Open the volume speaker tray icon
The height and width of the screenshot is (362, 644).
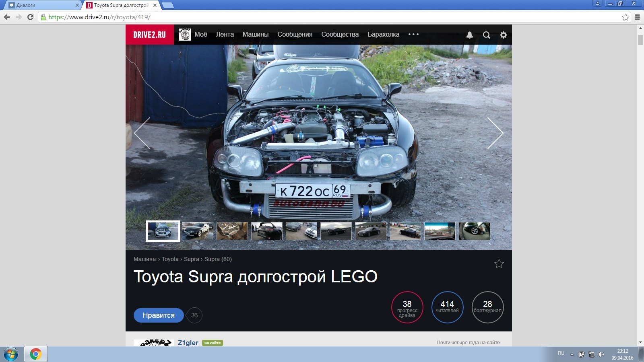tap(601, 354)
